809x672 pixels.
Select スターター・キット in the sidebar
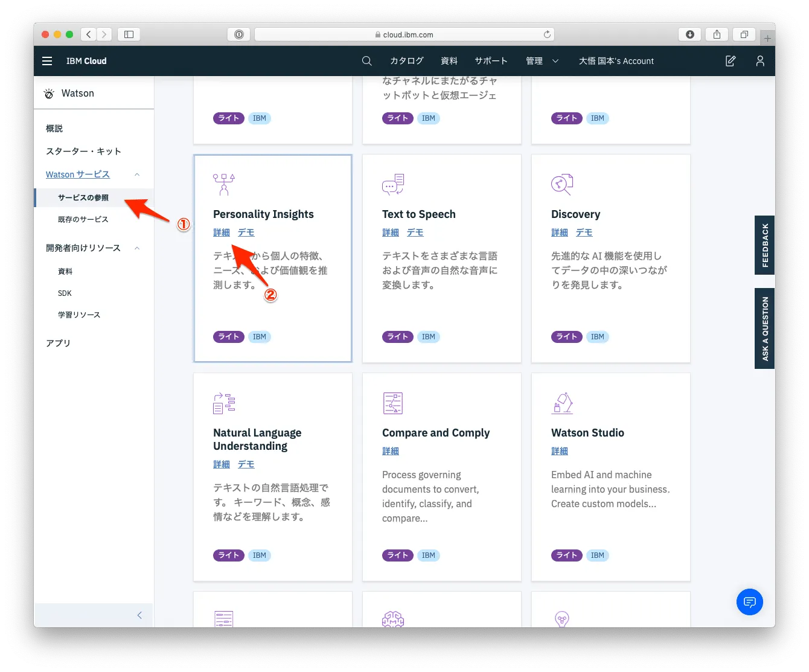coord(84,152)
